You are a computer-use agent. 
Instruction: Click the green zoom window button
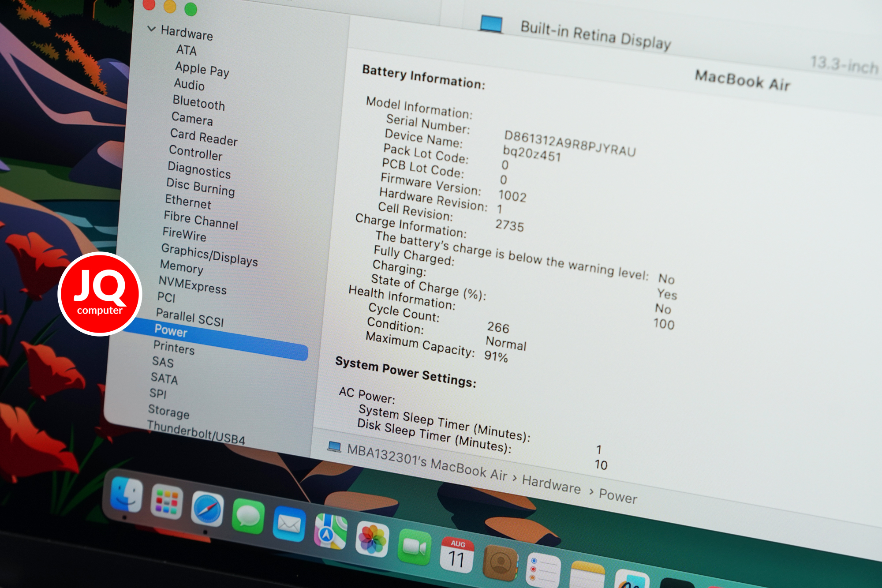191,9
